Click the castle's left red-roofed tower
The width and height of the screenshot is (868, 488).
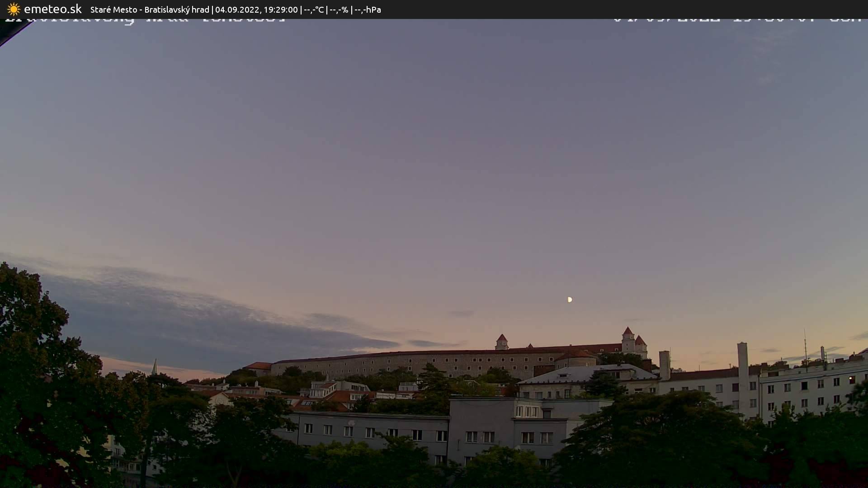coord(501,342)
